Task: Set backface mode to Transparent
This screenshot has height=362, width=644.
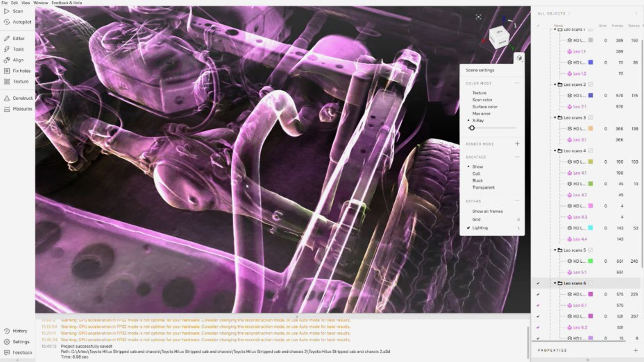Action: 483,187
